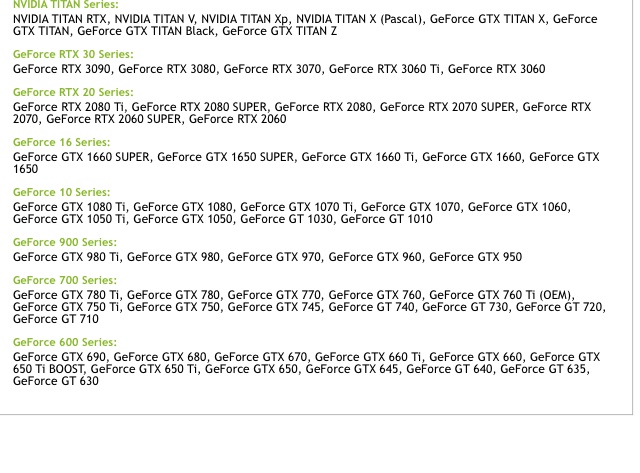Select the GeForce RTX 3060 Ti entry
This screenshot has height=473, width=640.
(x=385, y=69)
